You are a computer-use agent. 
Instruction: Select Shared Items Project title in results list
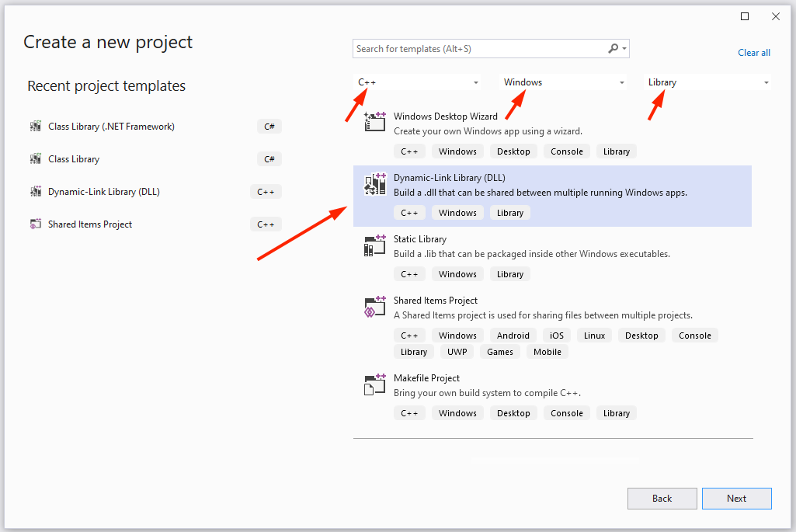point(435,301)
